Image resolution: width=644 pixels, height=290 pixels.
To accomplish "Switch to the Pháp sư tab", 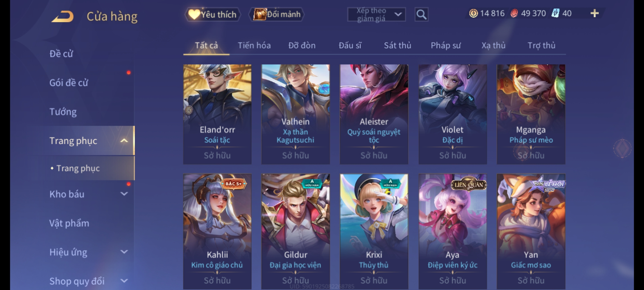I will coord(446,45).
